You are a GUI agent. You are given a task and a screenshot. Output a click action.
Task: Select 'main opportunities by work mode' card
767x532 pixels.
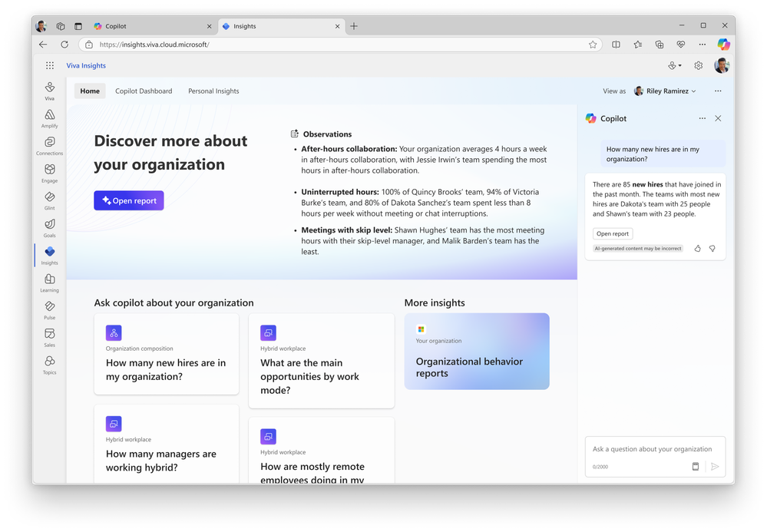point(322,361)
